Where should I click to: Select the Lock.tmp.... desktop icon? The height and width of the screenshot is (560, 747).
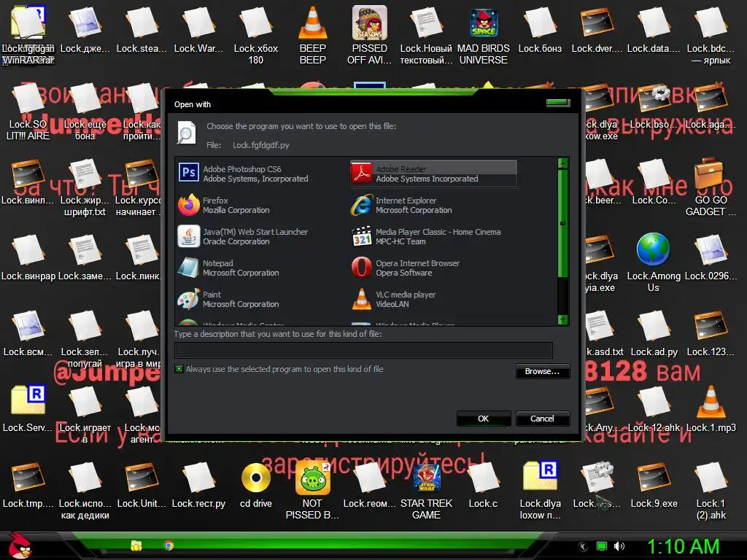coord(28,485)
